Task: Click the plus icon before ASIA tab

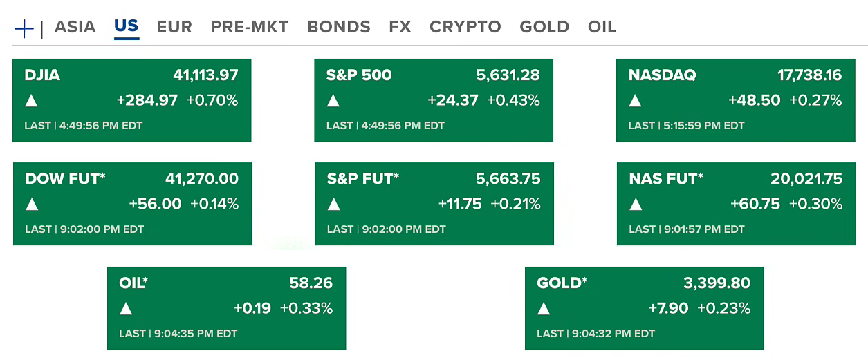Action: (x=24, y=29)
